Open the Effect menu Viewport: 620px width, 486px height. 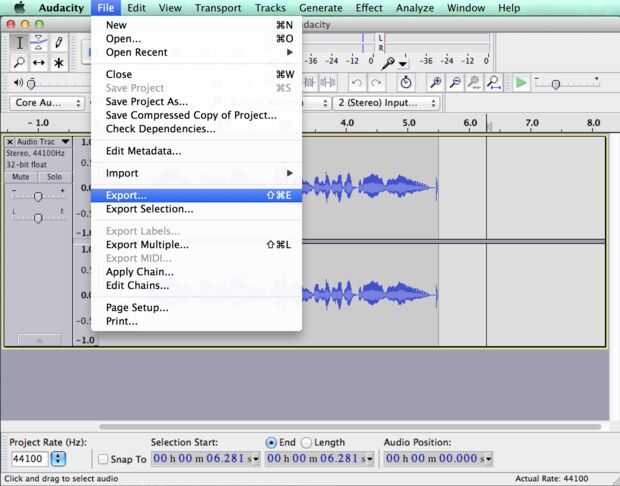pyautogui.click(x=369, y=8)
